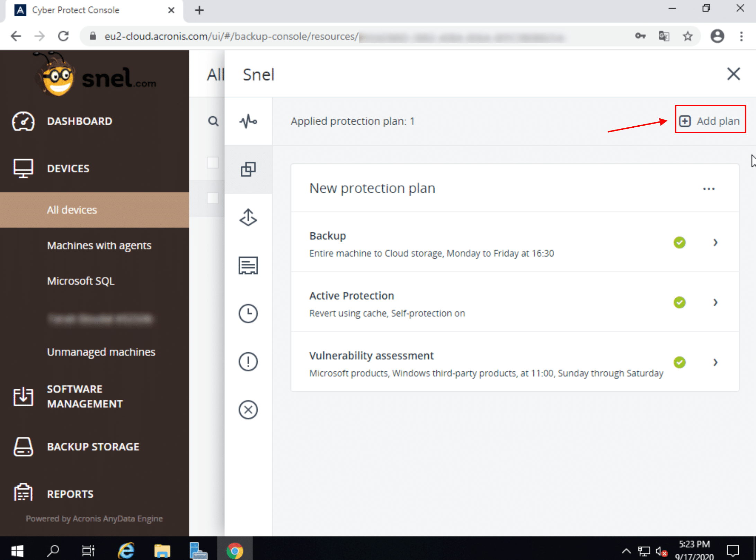Image resolution: width=756 pixels, height=560 pixels.
Task: Click the Activities pulse icon in side panel
Action: (x=248, y=121)
